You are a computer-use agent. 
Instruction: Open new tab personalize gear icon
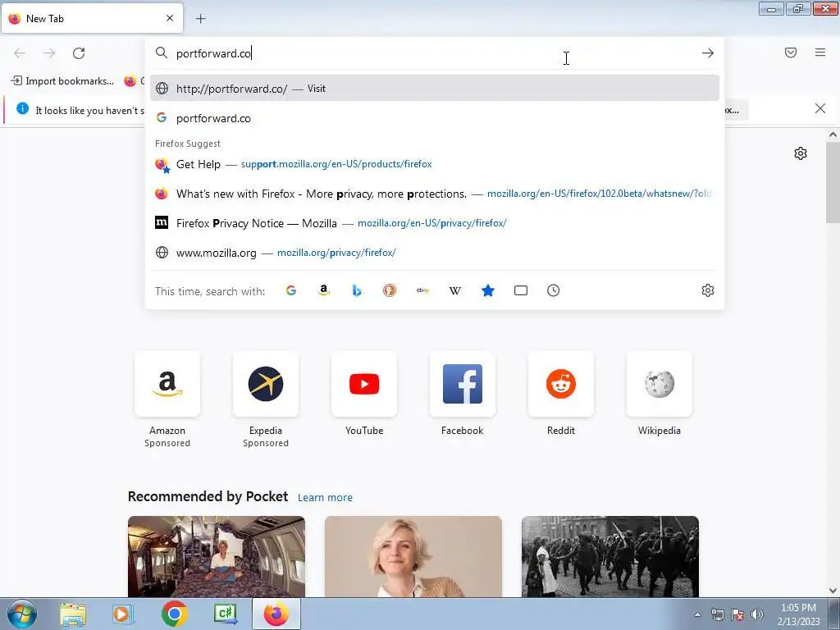pyautogui.click(x=801, y=153)
